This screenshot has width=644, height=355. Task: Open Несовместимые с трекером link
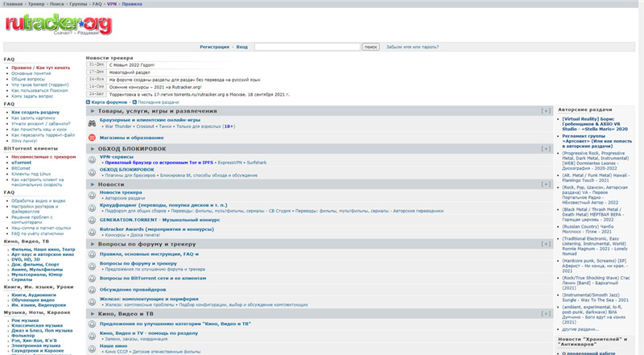click(x=43, y=157)
